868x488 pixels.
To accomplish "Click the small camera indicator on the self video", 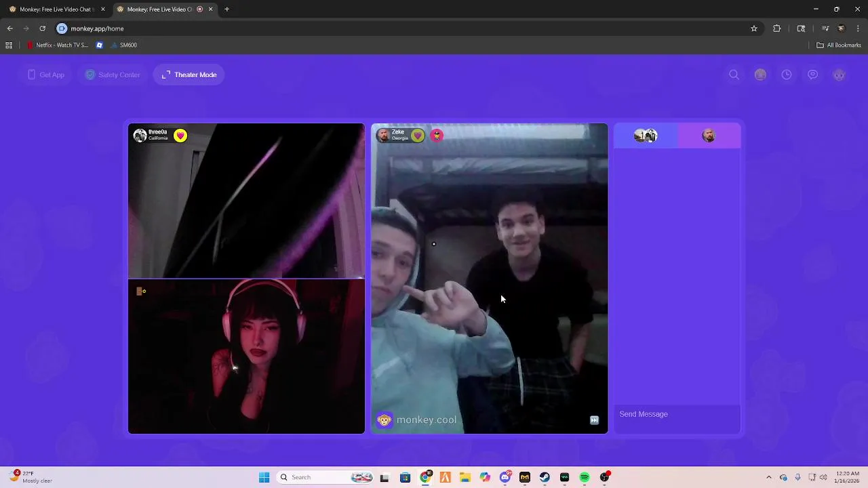I will (x=141, y=291).
